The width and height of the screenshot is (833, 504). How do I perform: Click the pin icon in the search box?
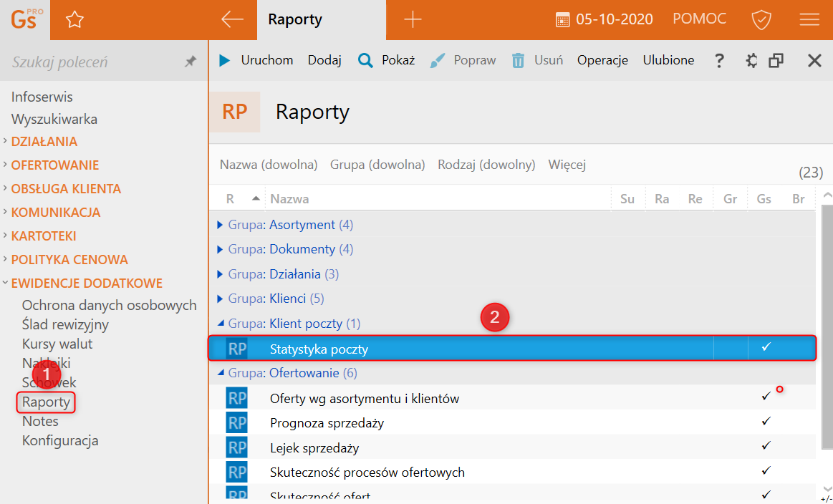191,62
